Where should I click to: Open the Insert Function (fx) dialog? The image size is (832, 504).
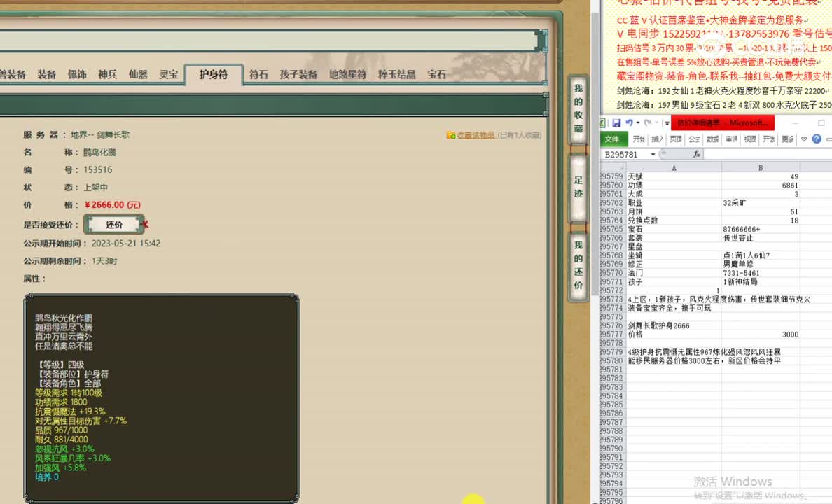[697, 153]
